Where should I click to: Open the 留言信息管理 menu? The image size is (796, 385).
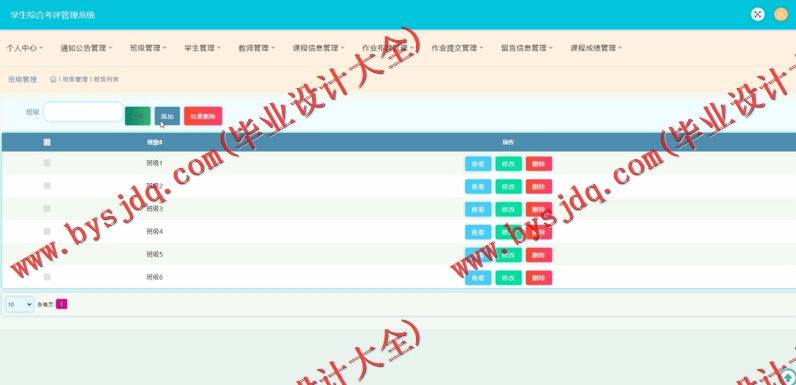527,48
